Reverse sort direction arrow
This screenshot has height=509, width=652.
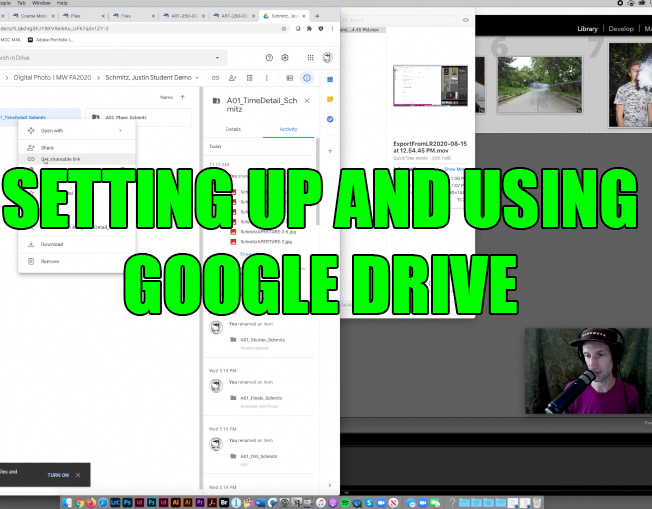[x=183, y=97]
